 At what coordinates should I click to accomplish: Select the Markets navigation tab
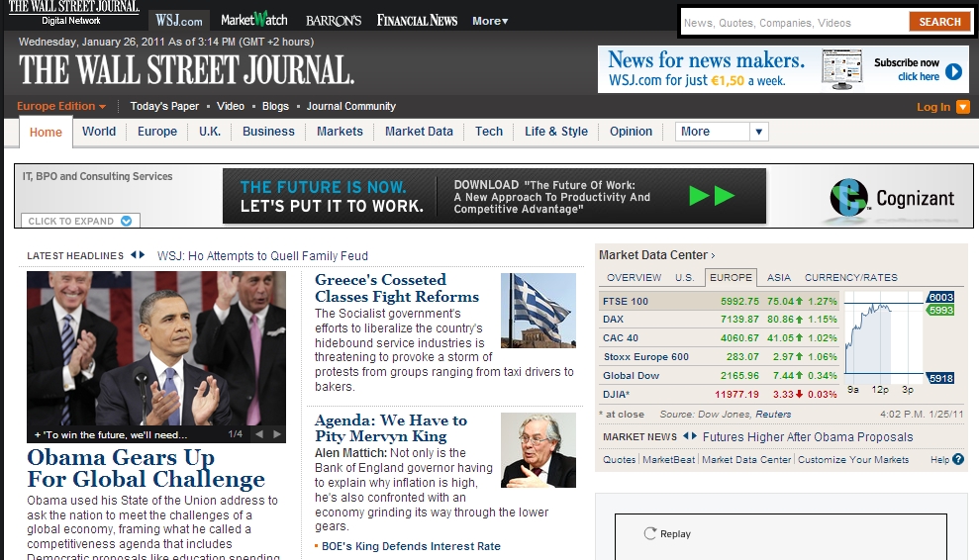tap(340, 132)
